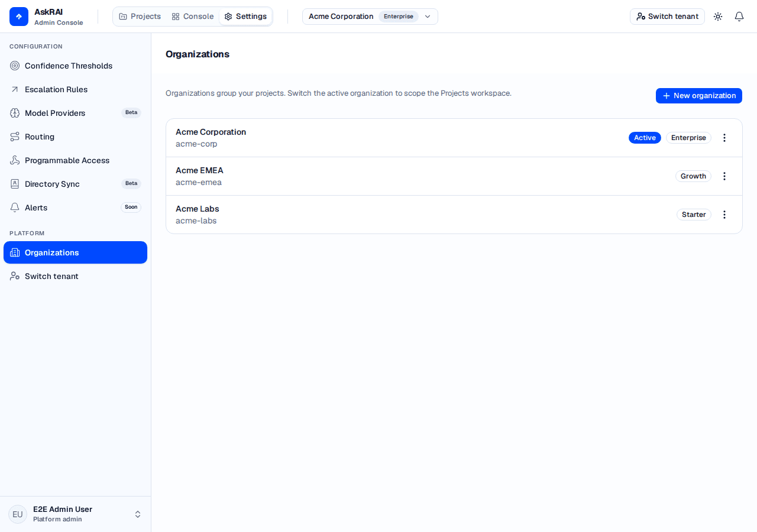Open the Acme Corporation row actions menu
Screen dimensions: 757x532
pyautogui.click(x=724, y=138)
